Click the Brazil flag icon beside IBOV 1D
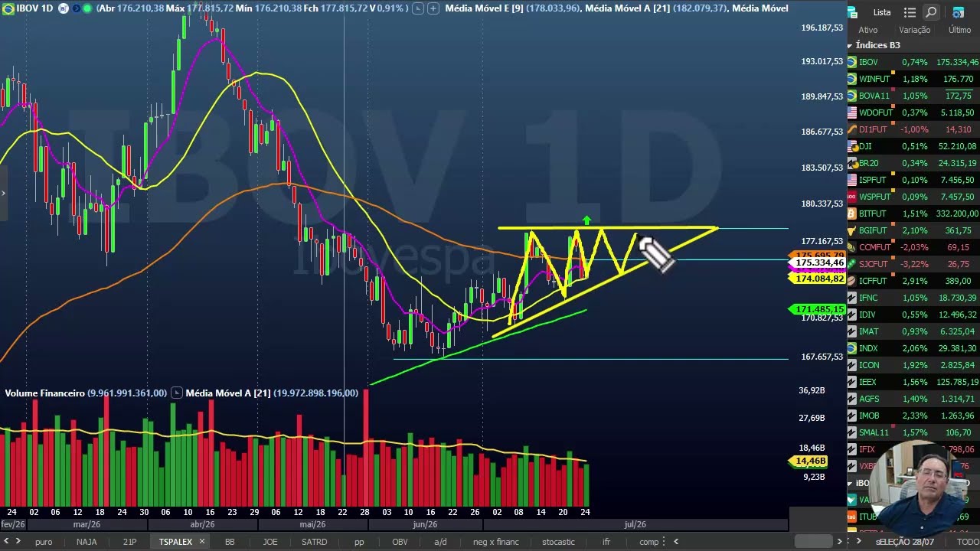980x551 pixels. pos(8,8)
